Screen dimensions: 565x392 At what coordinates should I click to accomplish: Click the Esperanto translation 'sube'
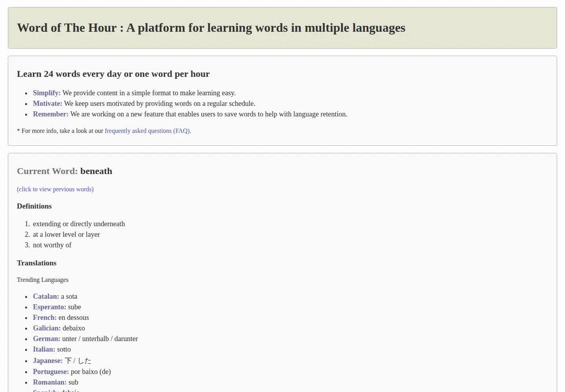(x=75, y=307)
